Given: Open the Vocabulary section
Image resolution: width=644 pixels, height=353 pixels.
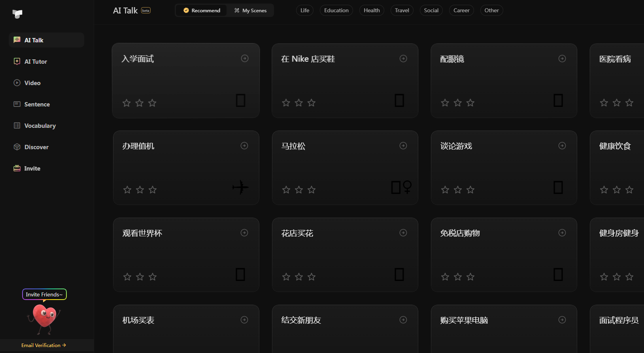Looking at the screenshot, I should tap(47, 125).
